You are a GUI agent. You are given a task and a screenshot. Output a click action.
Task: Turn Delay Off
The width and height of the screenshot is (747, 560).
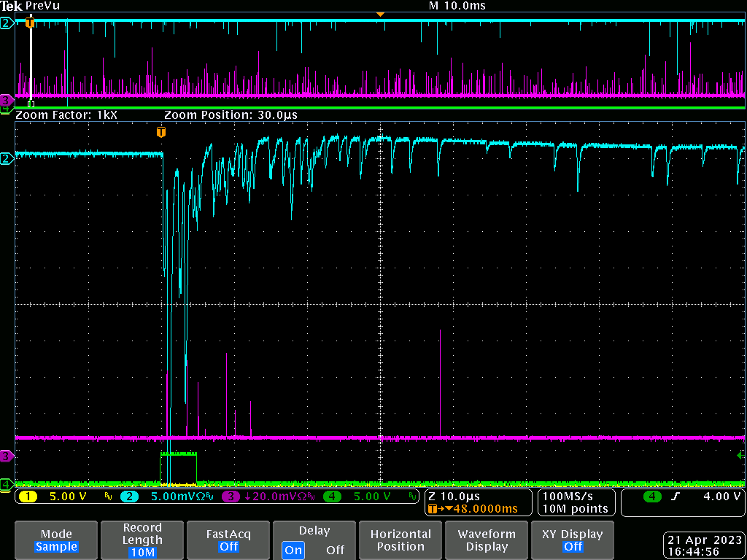click(x=335, y=550)
